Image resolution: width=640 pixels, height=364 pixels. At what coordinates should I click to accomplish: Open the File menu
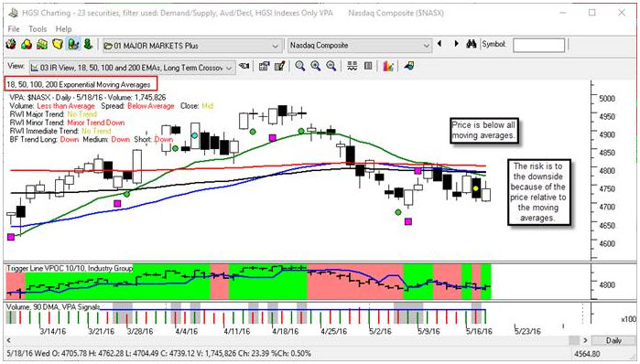[x=14, y=29]
